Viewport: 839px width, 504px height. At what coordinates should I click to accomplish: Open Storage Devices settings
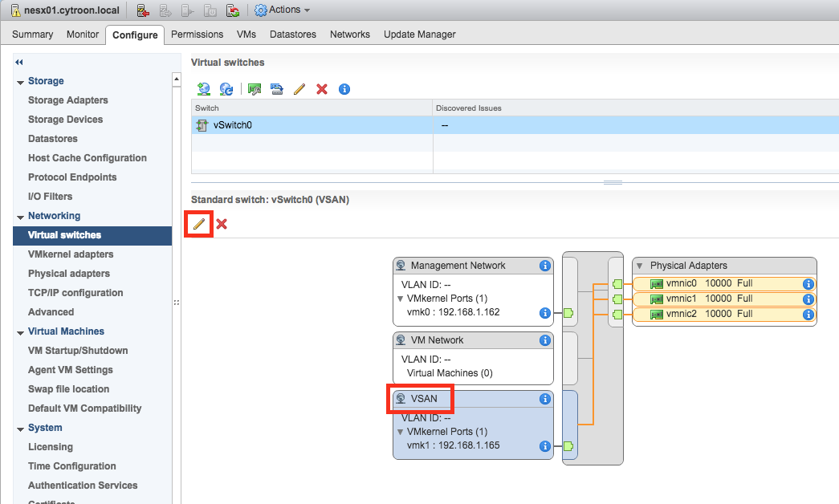click(65, 120)
